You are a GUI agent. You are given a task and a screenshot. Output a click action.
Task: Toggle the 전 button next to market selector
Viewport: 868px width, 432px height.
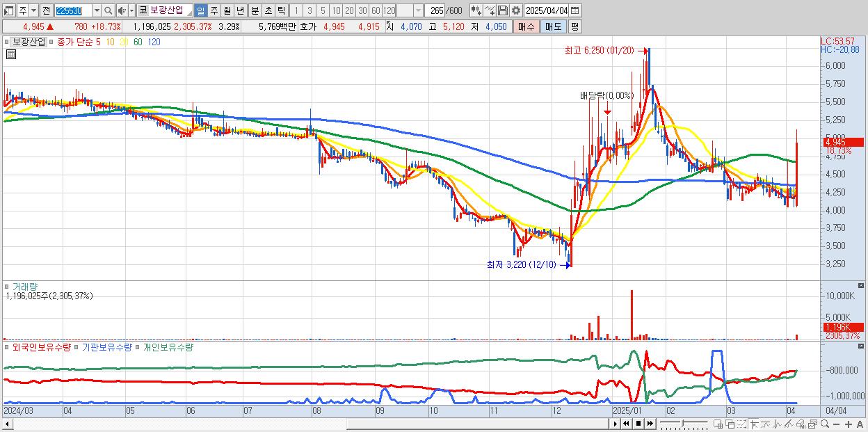click(46, 10)
